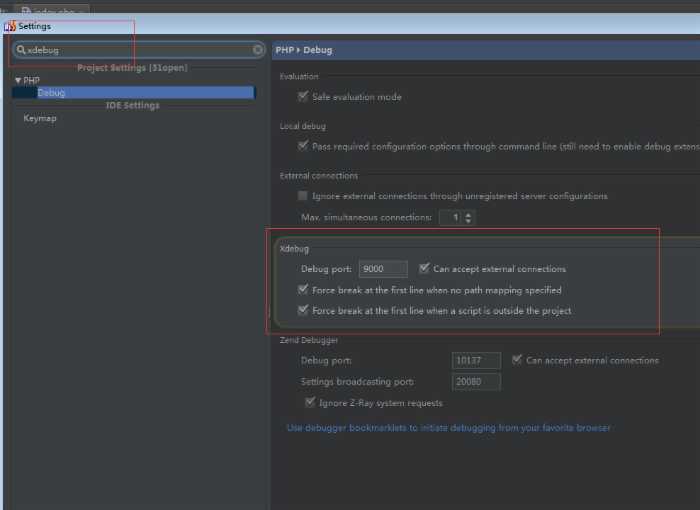
Task: Click the External connections section label
Action: (x=318, y=176)
